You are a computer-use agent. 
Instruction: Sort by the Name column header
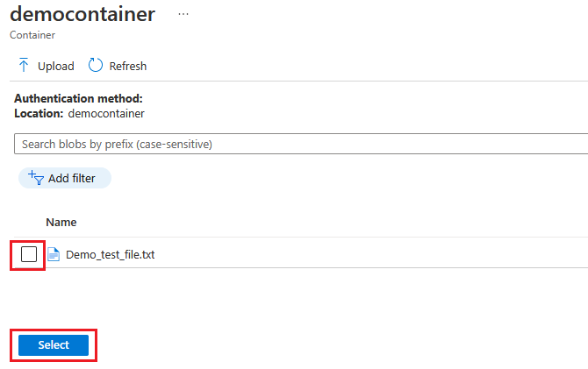coord(61,222)
